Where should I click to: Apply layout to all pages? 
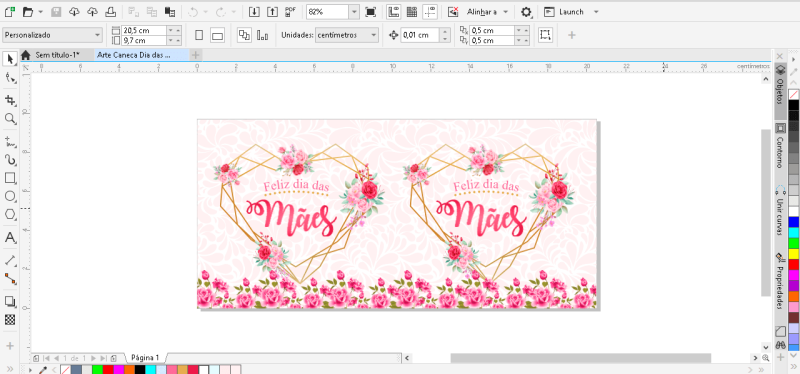[x=244, y=35]
